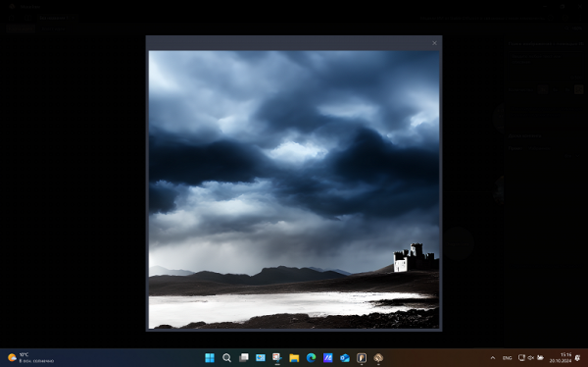Open File Explorer folder icon
Screen dimensions: 588x367
294,357
